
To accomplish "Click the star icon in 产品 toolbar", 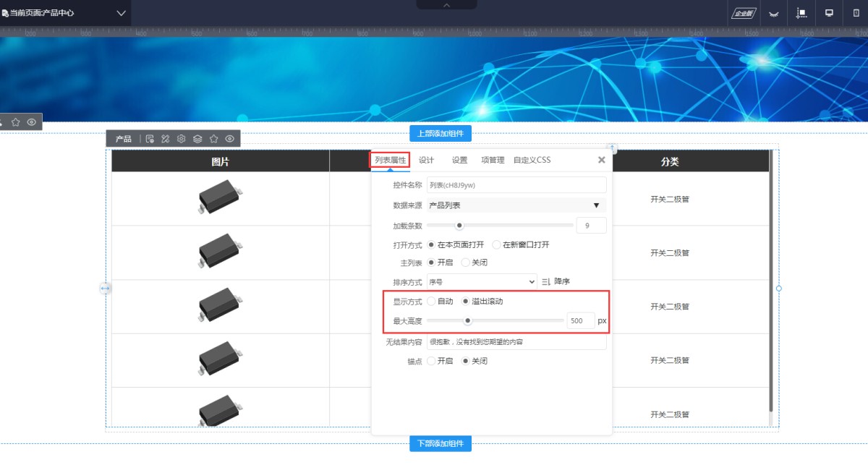I will (x=213, y=139).
